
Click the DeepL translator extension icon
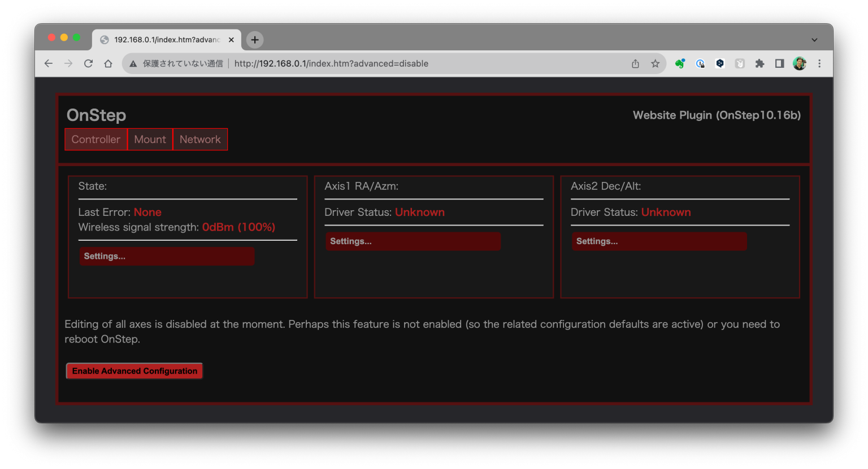coord(720,64)
